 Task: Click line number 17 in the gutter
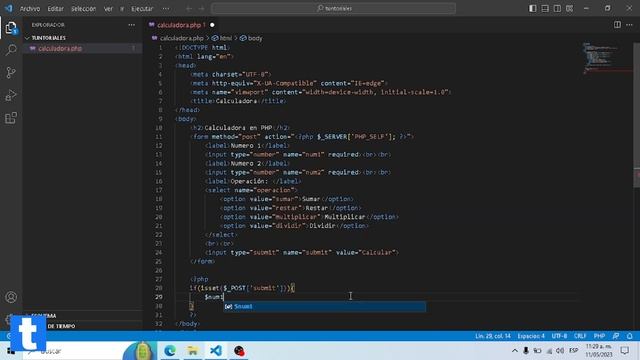pyautogui.click(x=158, y=190)
